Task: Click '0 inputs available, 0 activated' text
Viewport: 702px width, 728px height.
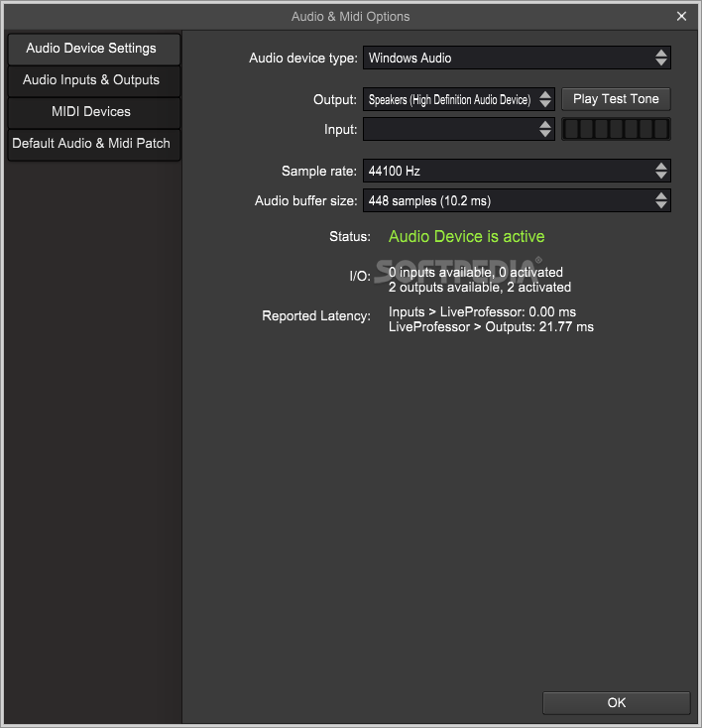Action: pyautogui.click(x=475, y=272)
